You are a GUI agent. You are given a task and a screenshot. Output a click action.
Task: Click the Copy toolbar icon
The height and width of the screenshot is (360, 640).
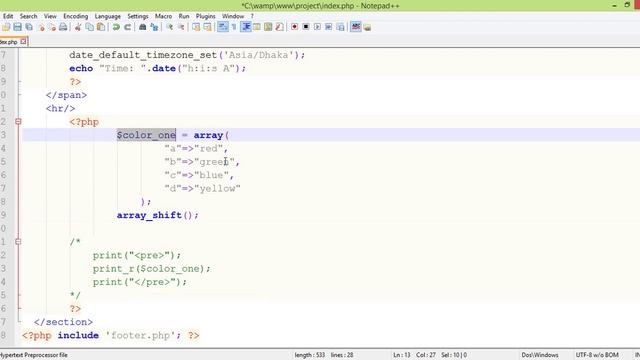click(89, 27)
